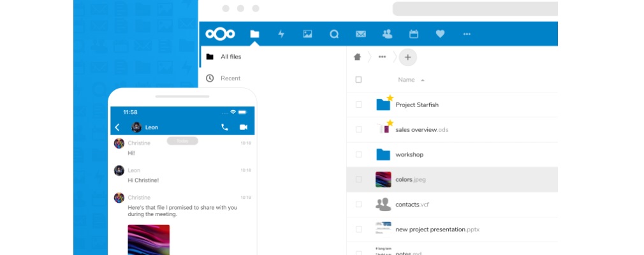This screenshot has width=644, height=255.
Task: Open the Contacts people icon
Action: click(x=387, y=34)
